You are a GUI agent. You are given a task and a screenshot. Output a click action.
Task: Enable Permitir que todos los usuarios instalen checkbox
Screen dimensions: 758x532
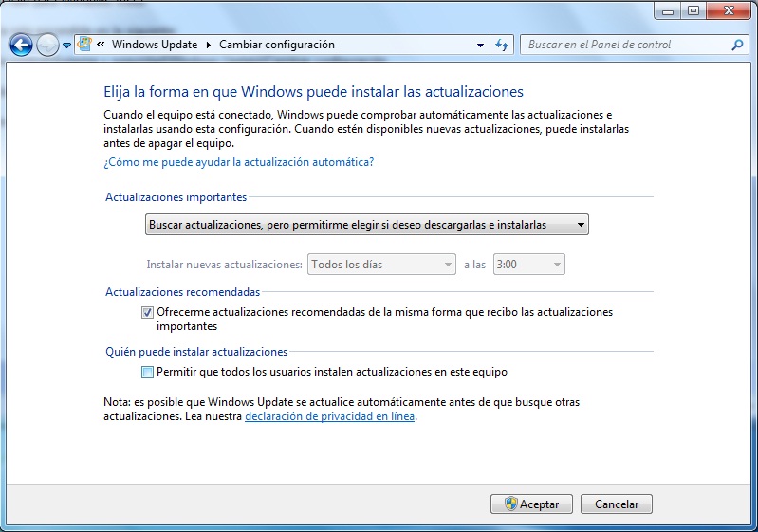tap(147, 372)
